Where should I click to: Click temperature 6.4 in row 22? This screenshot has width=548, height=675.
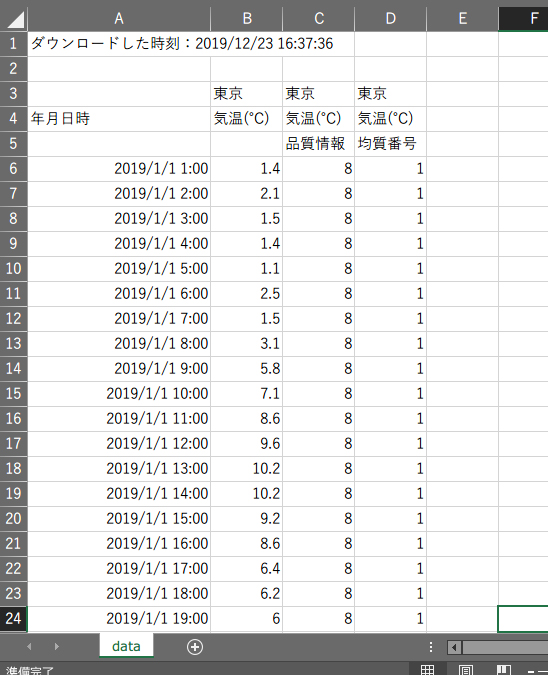[x=247, y=568]
